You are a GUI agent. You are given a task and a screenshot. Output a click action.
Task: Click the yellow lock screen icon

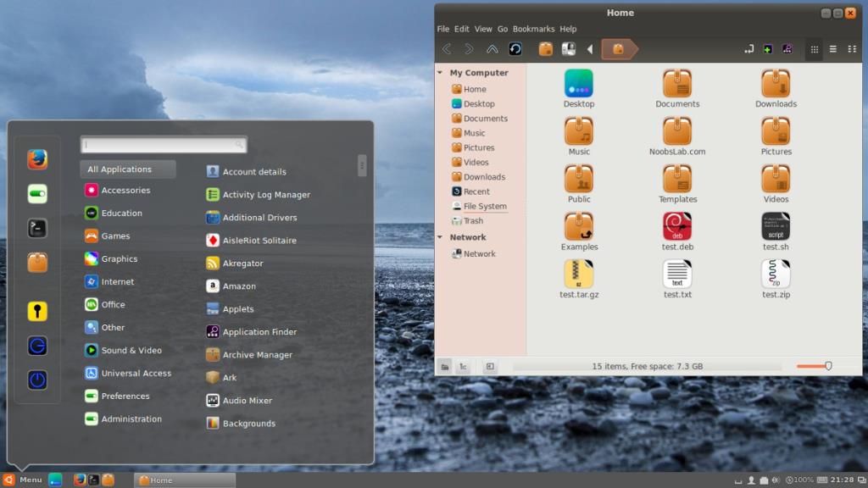pos(36,311)
